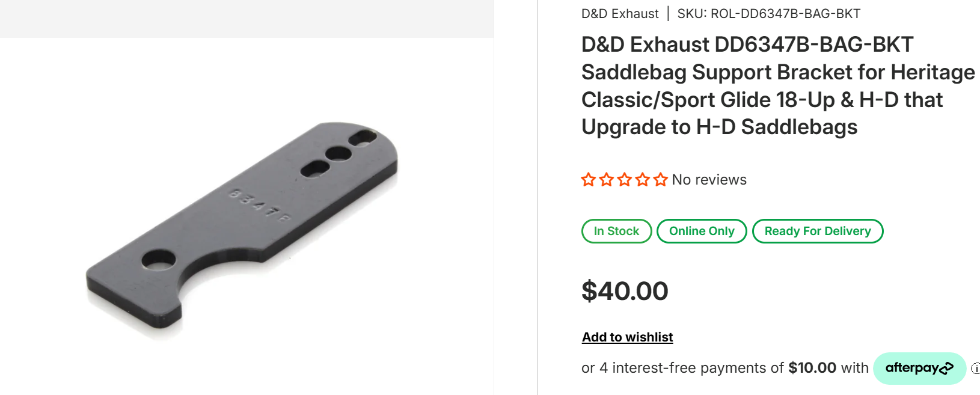
Task: Open the No reviews link
Action: (709, 180)
